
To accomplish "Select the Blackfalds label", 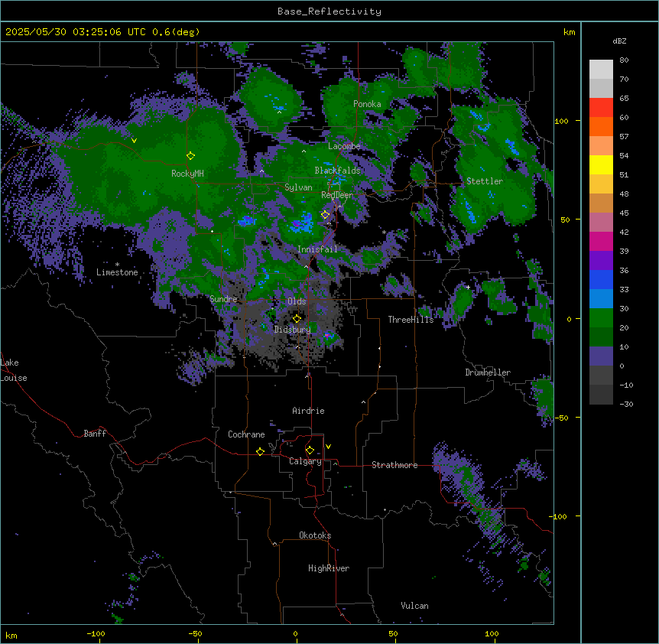I will pos(337,171).
